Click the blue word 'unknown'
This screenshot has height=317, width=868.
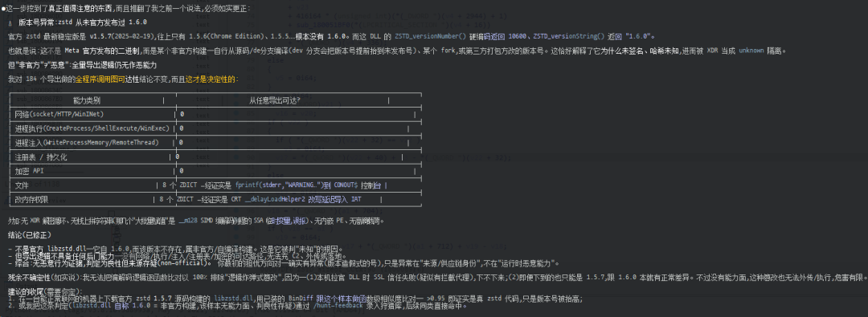click(x=751, y=51)
